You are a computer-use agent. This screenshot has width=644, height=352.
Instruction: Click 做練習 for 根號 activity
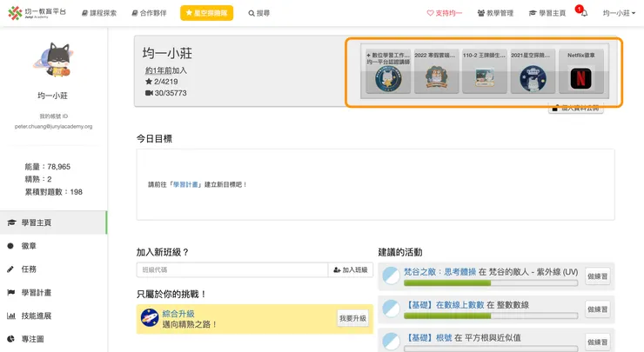[598, 342]
